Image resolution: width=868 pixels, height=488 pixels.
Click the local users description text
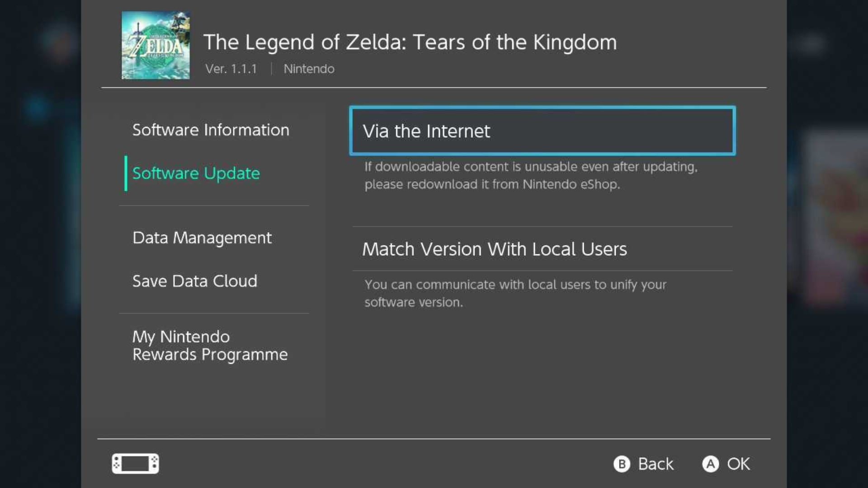515,293
